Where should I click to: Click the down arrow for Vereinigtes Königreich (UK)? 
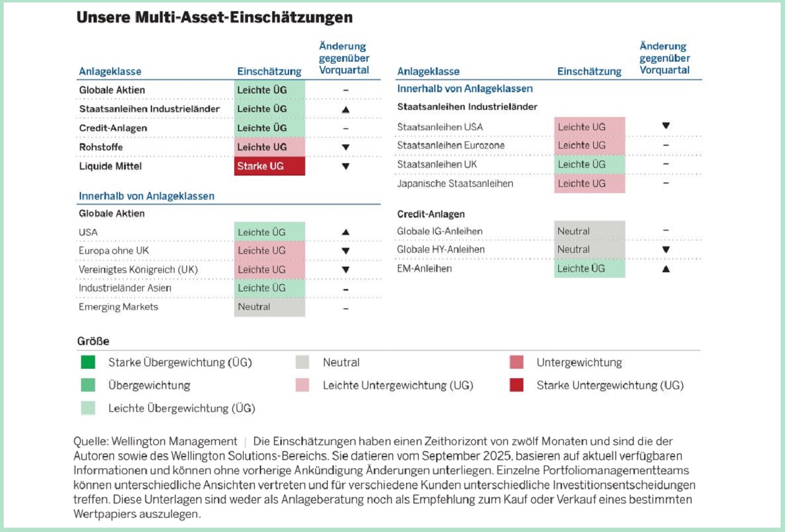345,270
